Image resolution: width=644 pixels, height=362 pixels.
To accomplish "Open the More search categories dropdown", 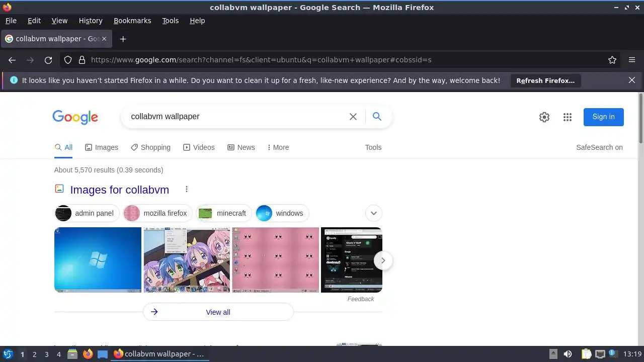I will (278, 147).
